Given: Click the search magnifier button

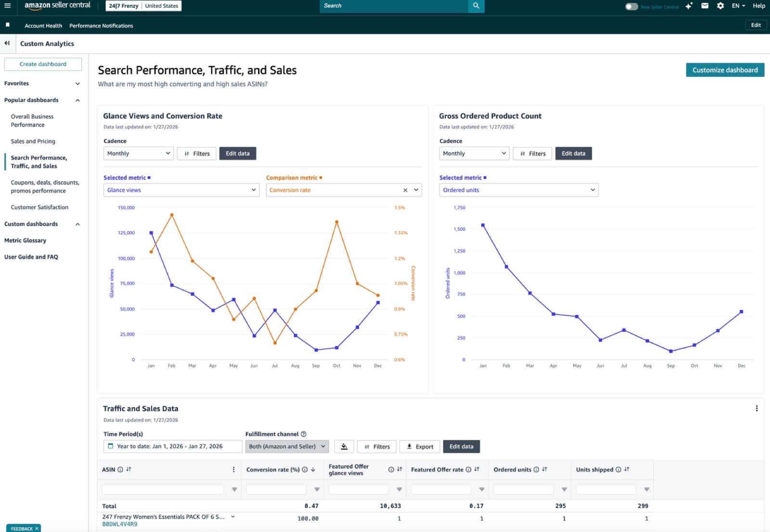Looking at the screenshot, I should [x=476, y=6].
